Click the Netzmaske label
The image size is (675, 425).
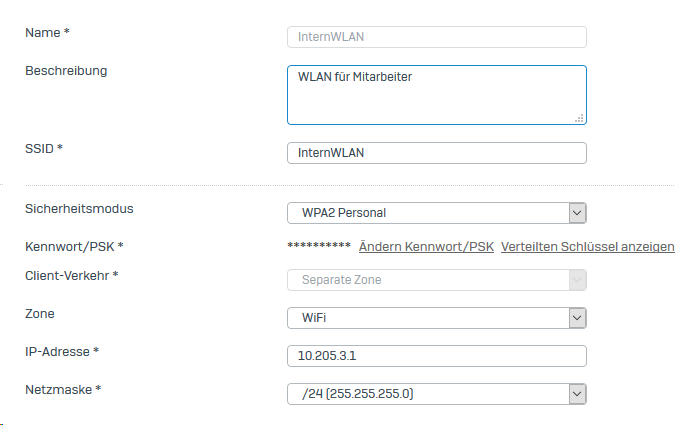pos(62,388)
